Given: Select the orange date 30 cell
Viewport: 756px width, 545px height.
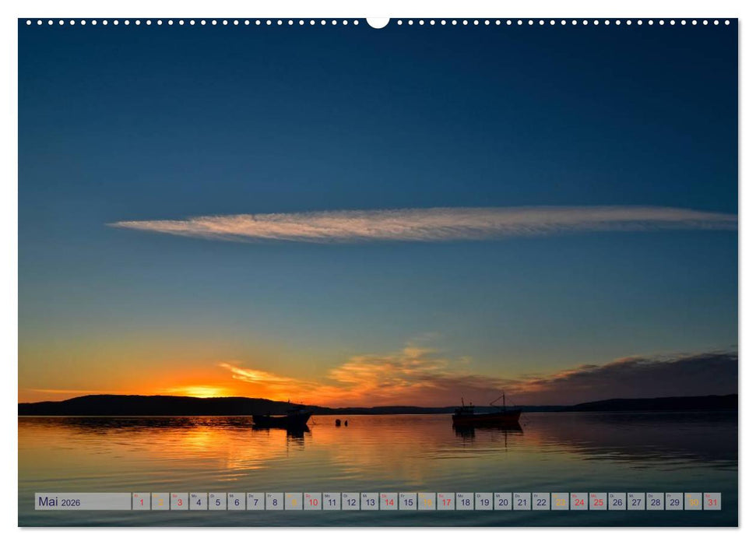Looking at the screenshot, I should click(693, 502).
